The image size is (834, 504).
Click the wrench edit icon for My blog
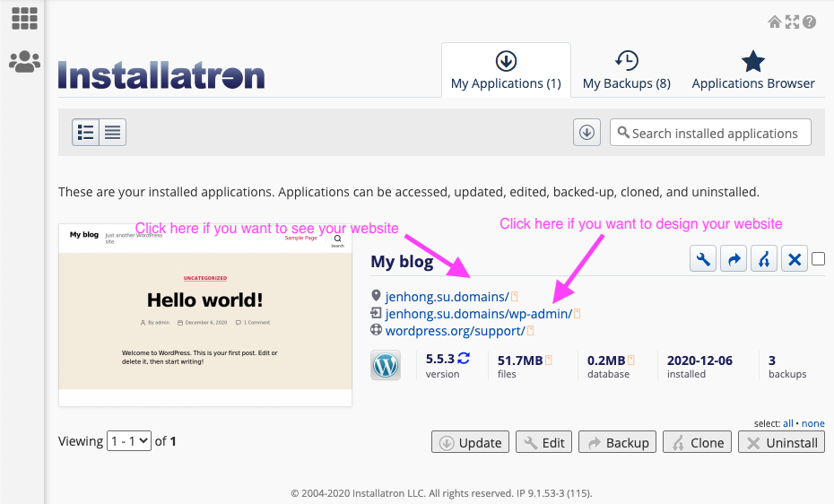[703, 259]
